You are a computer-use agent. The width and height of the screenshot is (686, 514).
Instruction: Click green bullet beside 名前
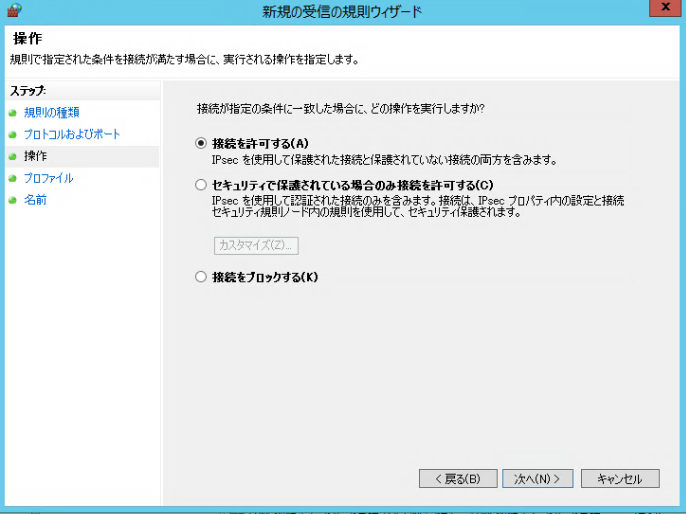pos(13,200)
